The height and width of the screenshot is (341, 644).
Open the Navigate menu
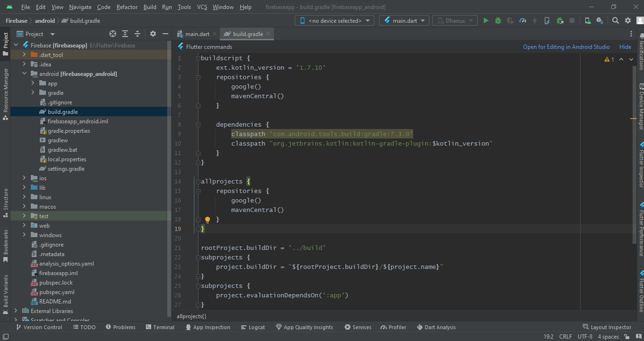tap(80, 7)
